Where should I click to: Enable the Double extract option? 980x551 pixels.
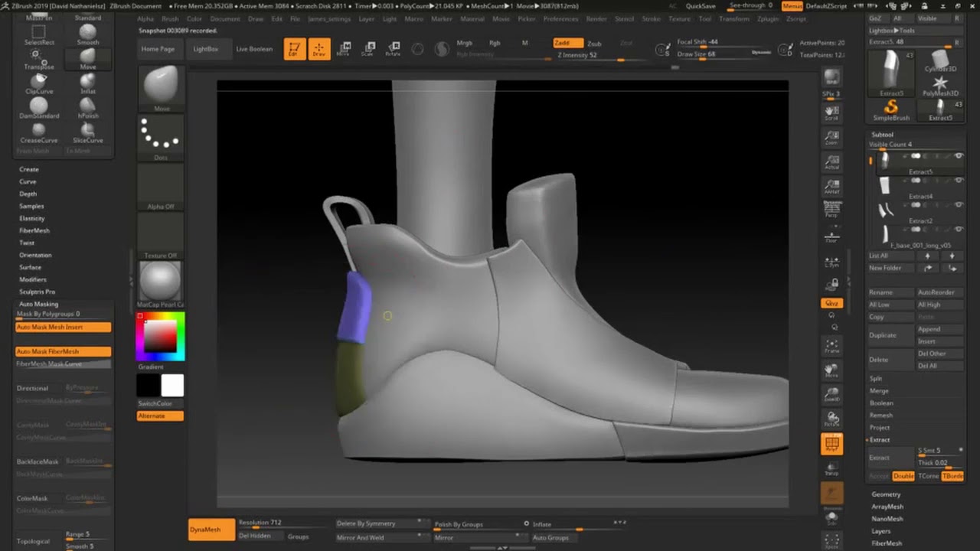903,476
